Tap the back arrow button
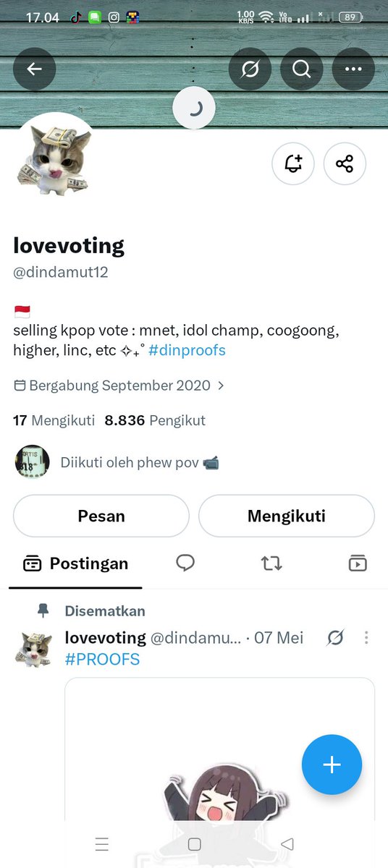 tap(34, 69)
